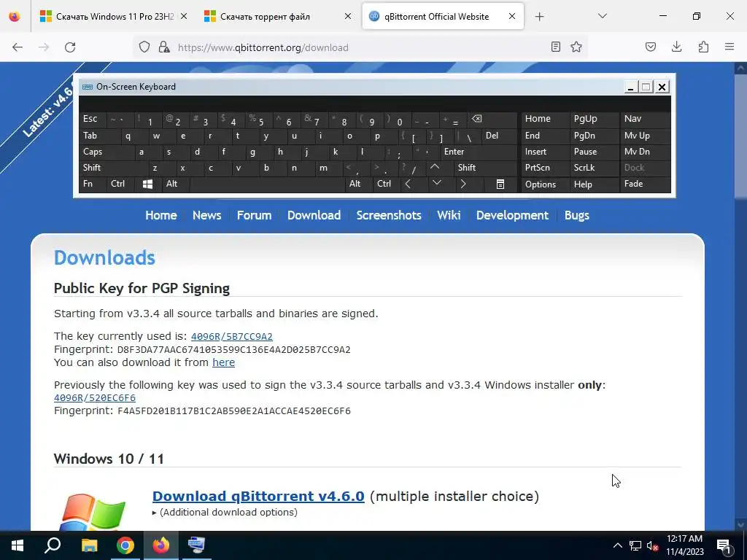The image size is (747, 560).
Task: Open taskbar search magnifier
Action: pyautogui.click(x=53, y=545)
